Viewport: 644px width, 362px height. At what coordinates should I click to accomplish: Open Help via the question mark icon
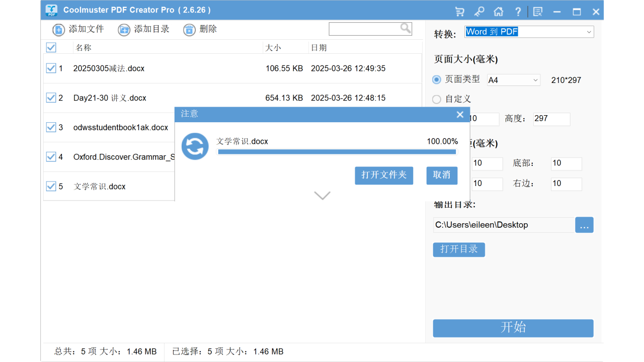click(518, 11)
